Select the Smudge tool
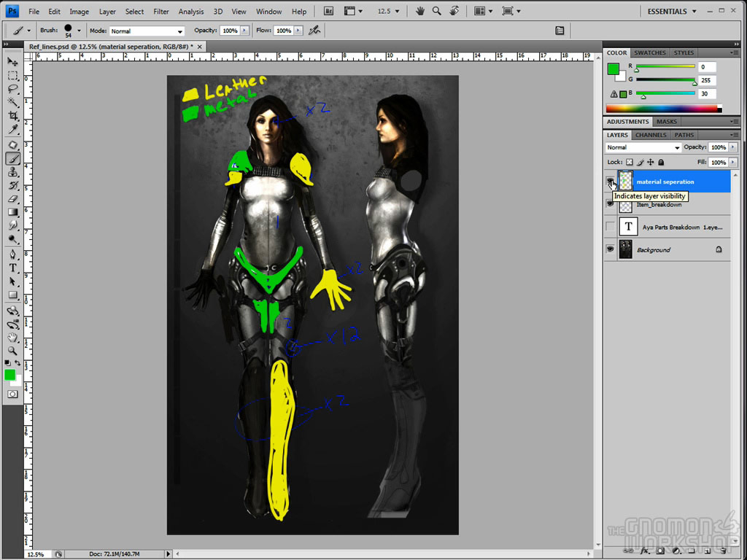Screen dimensions: 747x560 click(x=13, y=226)
